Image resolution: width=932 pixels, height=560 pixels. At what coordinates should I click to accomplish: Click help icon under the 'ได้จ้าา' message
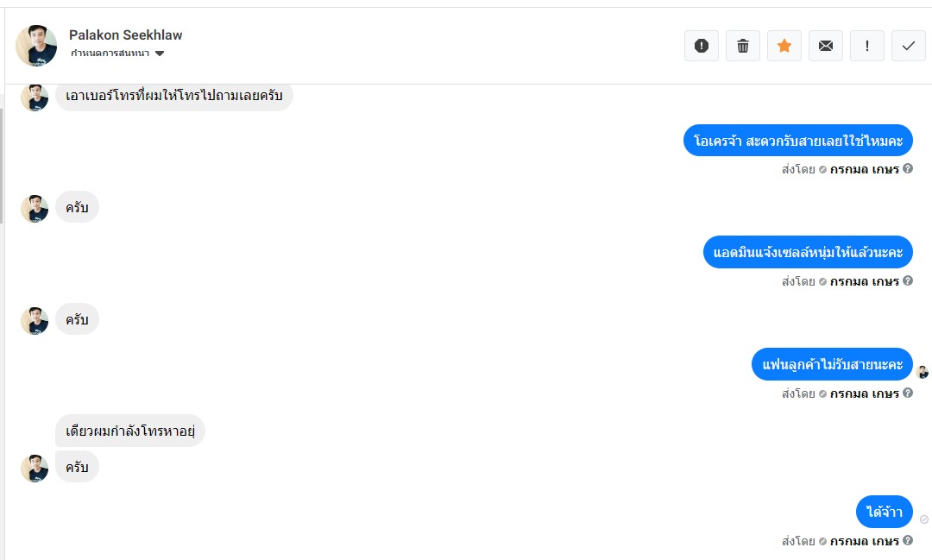(x=908, y=541)
